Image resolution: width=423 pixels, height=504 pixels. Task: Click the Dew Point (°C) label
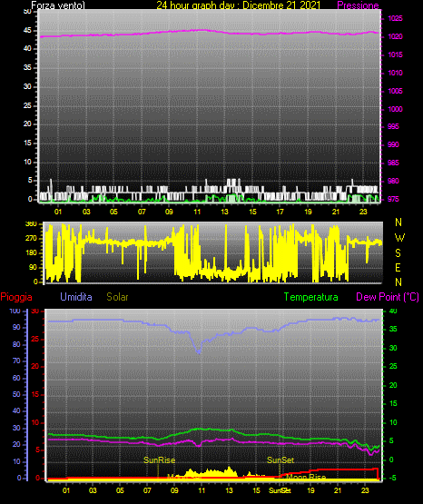point(388,297)
